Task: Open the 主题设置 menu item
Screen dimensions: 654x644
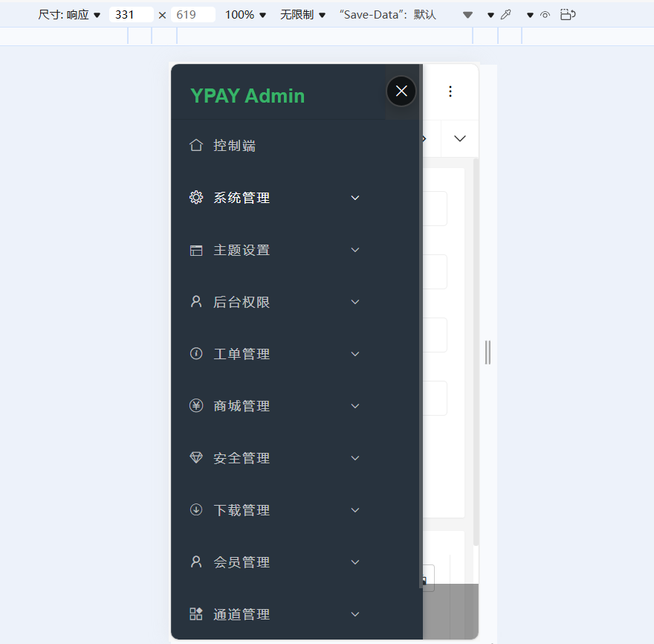Action: coord(241,249)
